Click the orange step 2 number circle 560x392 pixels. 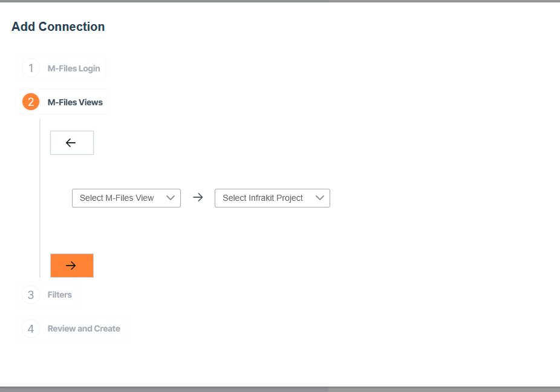(30, 102)
